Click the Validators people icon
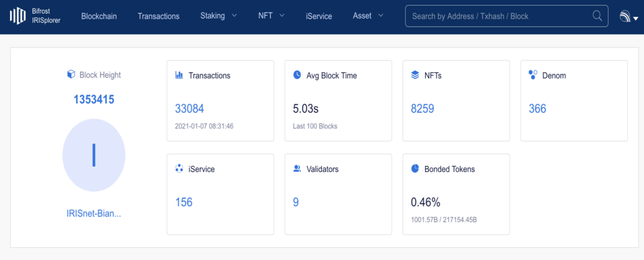This screenshot has width=644, height=260. point(297,169)
